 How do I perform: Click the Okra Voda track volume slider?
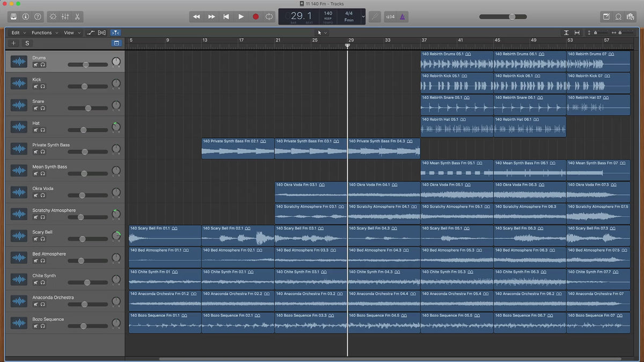82,196
